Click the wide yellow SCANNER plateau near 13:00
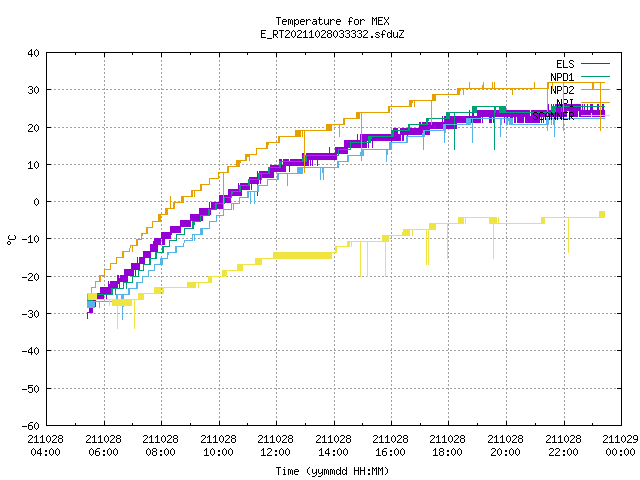Viewport: 640px width, 480px height. click(x=302, y=256)
